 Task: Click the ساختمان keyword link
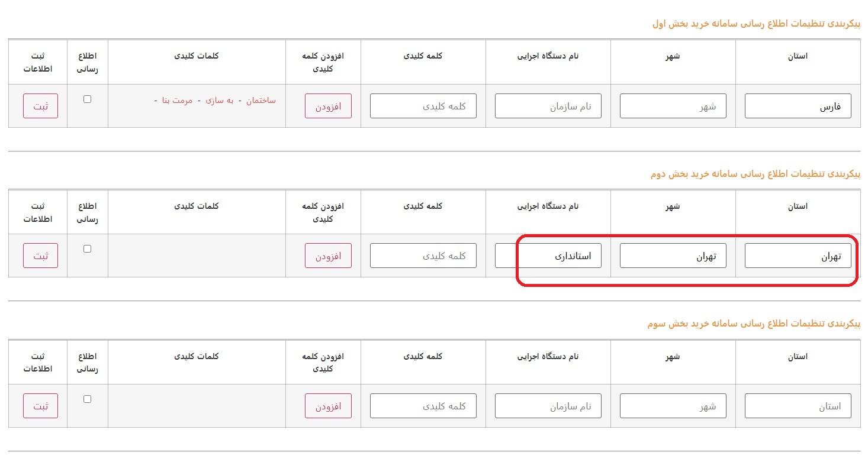[x=261, y=101]
